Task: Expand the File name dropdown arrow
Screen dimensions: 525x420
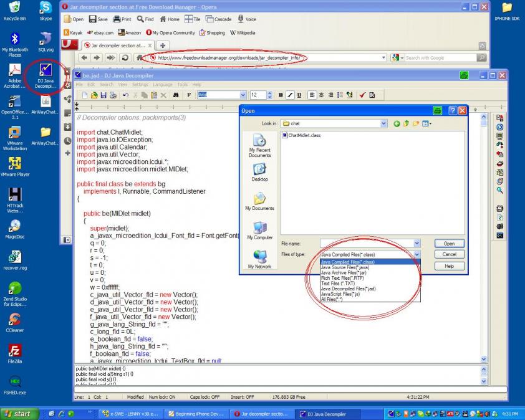Action: tap(417, 244)
